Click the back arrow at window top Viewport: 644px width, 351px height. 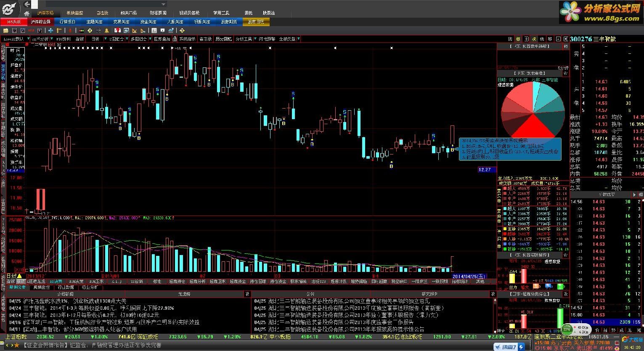[x=27, y=5]
